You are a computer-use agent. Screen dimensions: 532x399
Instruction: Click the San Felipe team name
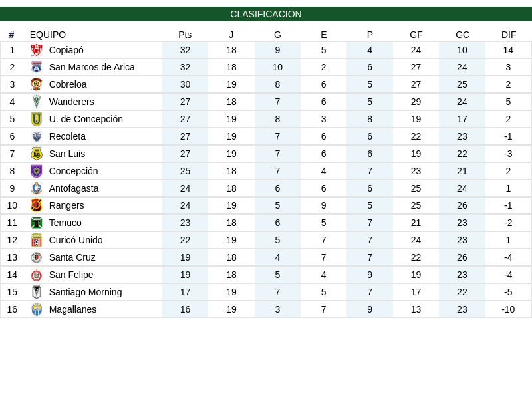pos(71,275)
